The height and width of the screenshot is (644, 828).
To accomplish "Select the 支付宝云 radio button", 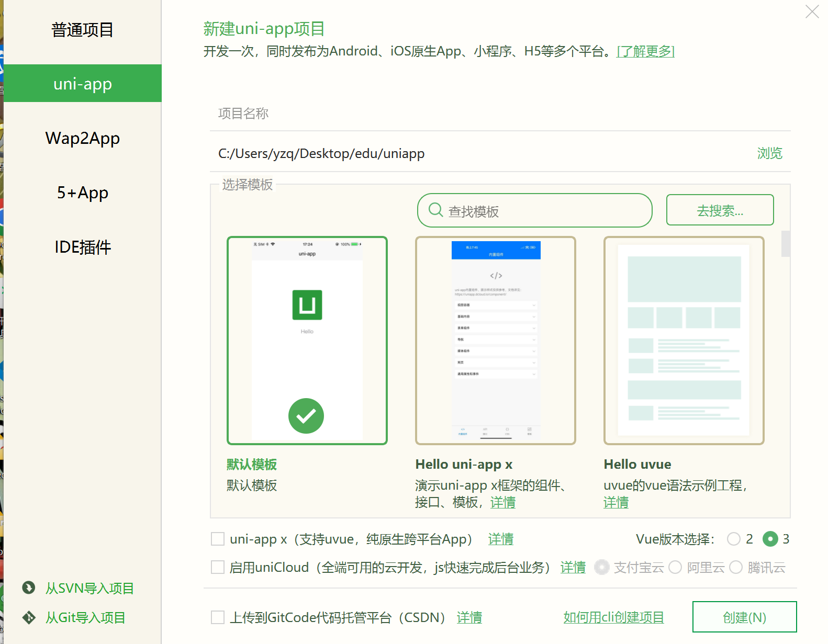I will 602,567.
